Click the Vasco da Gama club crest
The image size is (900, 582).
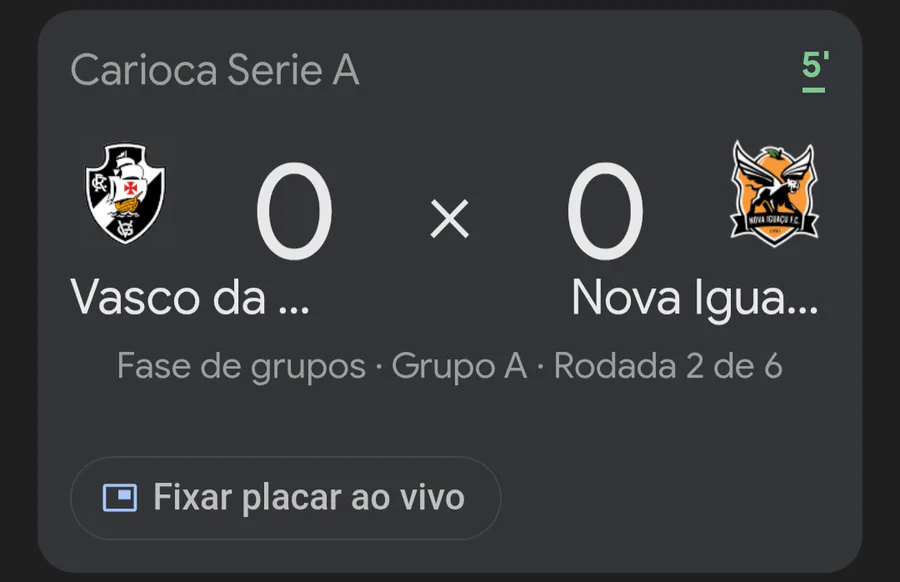tap(124, 193)
